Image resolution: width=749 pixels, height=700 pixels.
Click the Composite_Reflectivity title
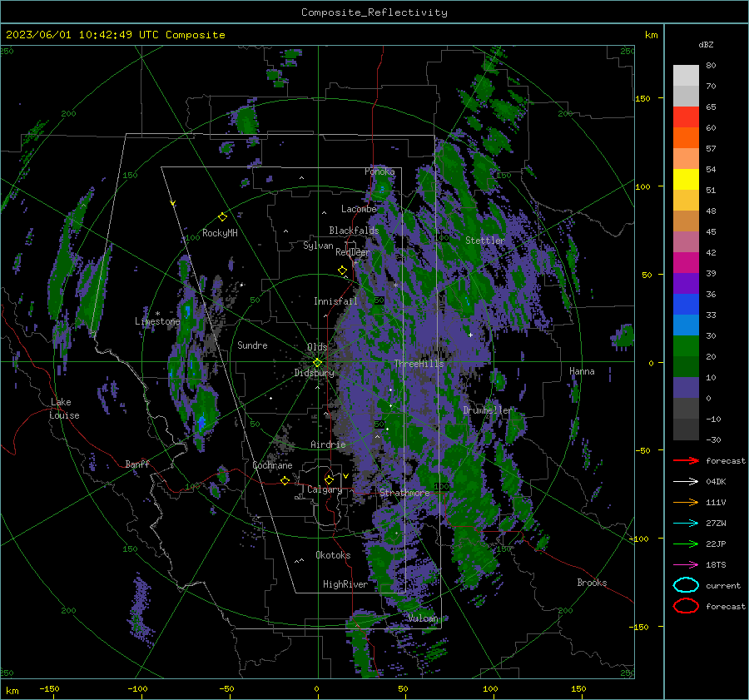click(x=374, y=12)
